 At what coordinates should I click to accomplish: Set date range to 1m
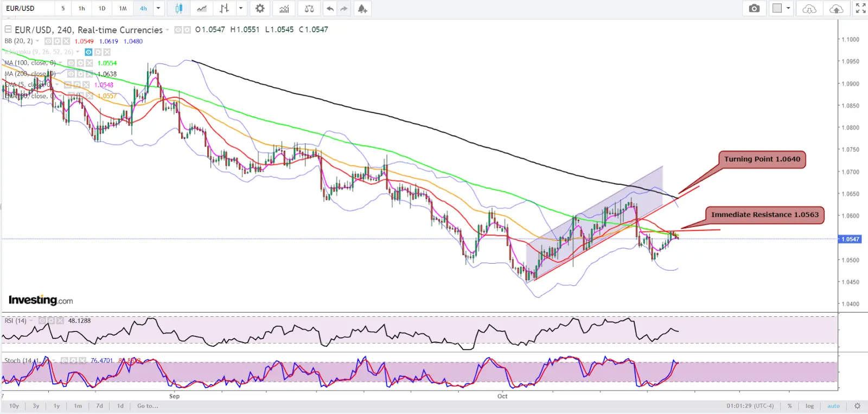78,406
